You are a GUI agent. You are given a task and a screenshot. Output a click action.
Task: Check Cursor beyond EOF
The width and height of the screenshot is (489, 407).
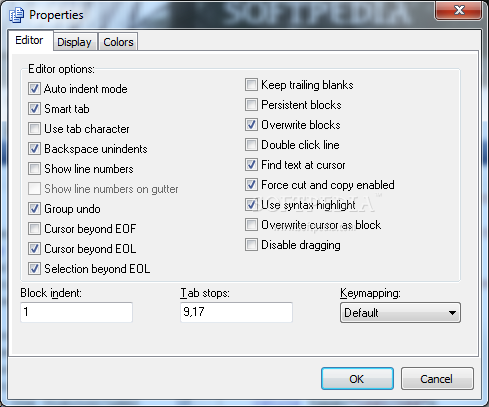34,229
